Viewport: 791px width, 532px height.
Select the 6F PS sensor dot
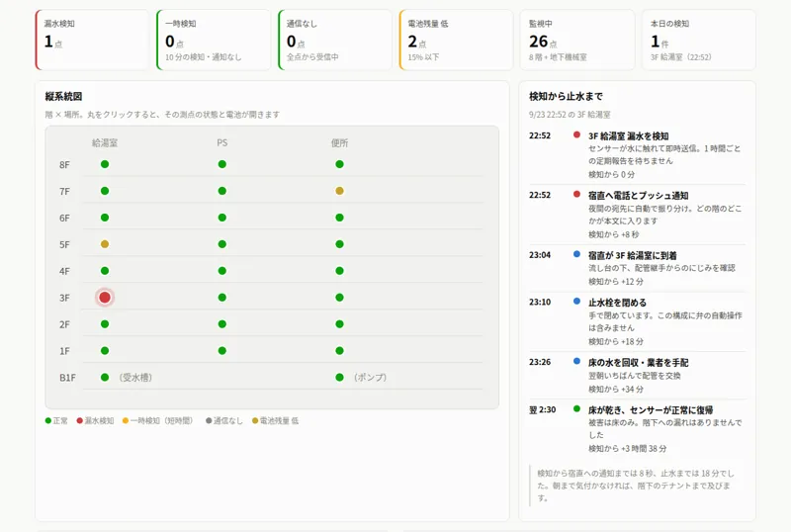pyautogui.click(x=221, y=218)
